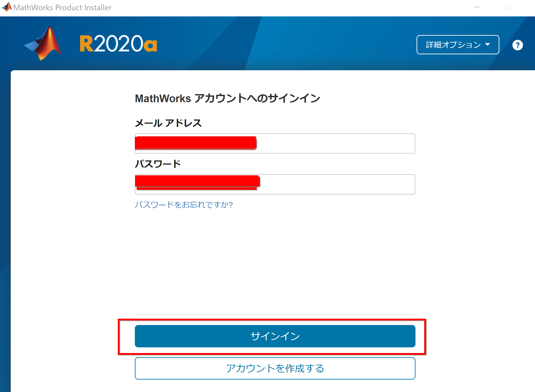Click the R2020a release logo
Viewport: 535px width, 392px height.
tap(118, 43)
